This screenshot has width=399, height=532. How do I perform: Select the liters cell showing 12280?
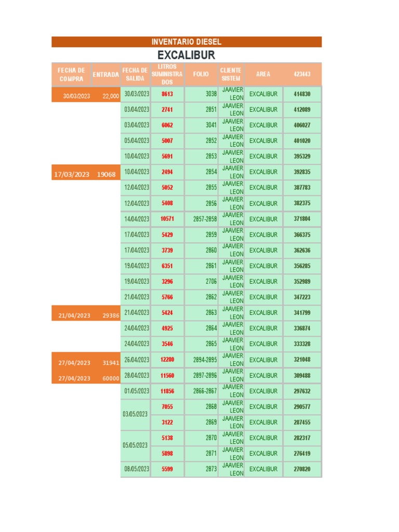[x=167, y=360]
